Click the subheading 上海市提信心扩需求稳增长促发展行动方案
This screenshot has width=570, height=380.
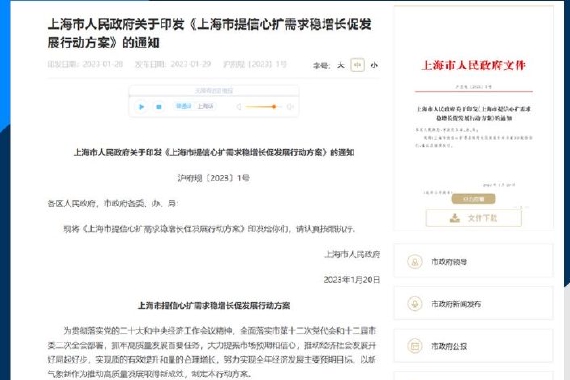tap(214, 305)
